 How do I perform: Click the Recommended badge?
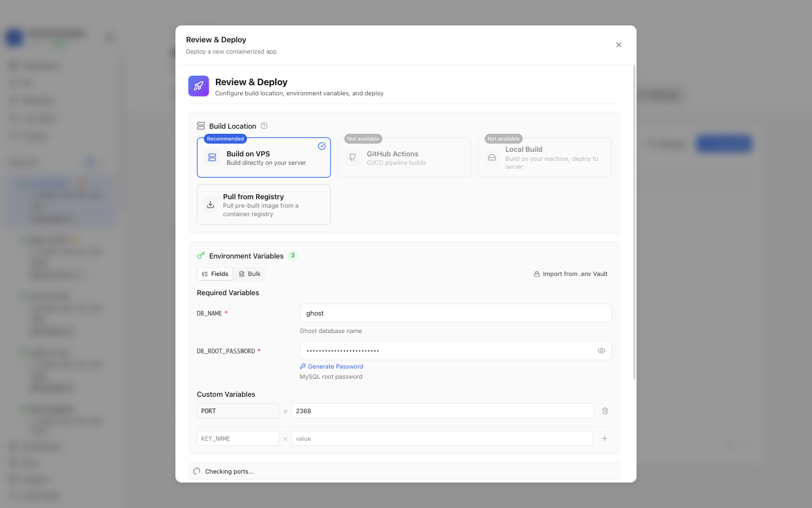[226, 139]
